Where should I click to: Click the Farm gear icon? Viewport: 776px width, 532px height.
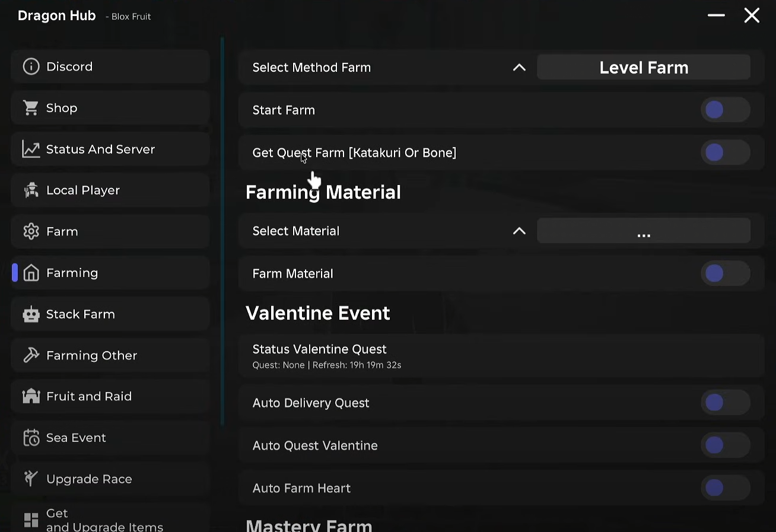(31, 231)
